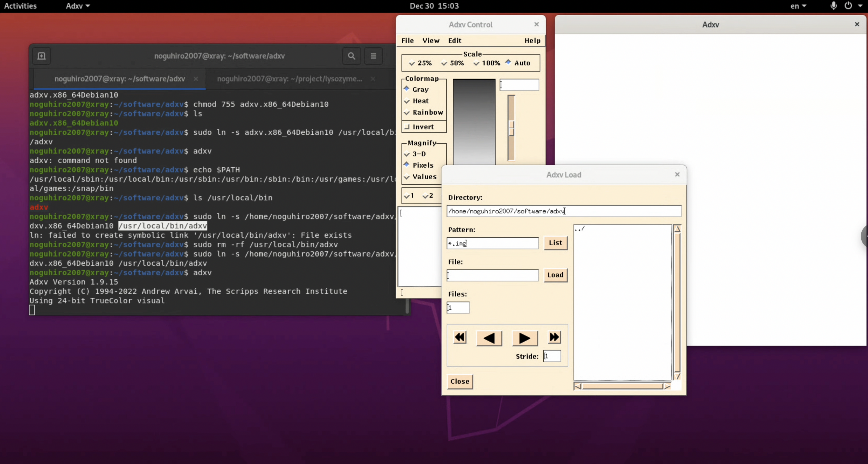Open the View menu in Adxv Control
This screenshot has height=464, width=868.
431,40
